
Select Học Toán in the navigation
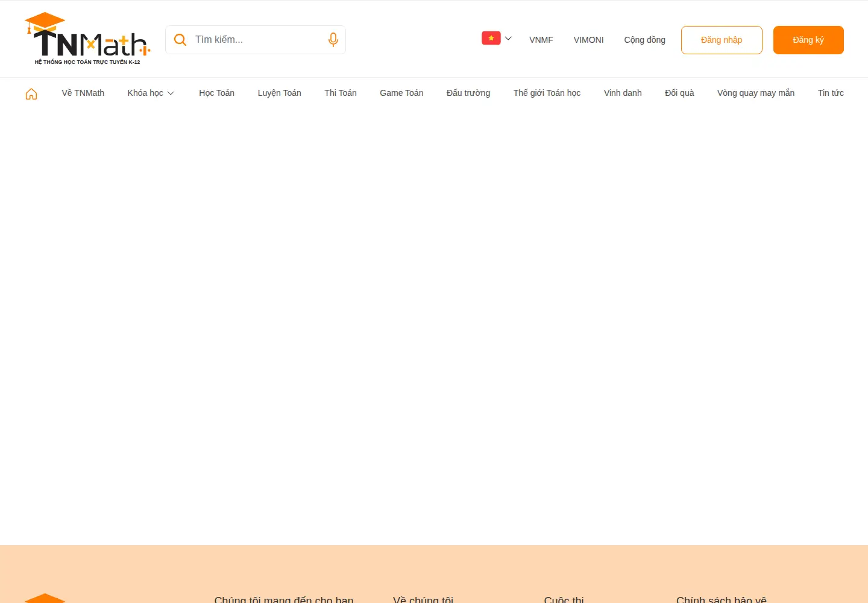tap(216, 93)
